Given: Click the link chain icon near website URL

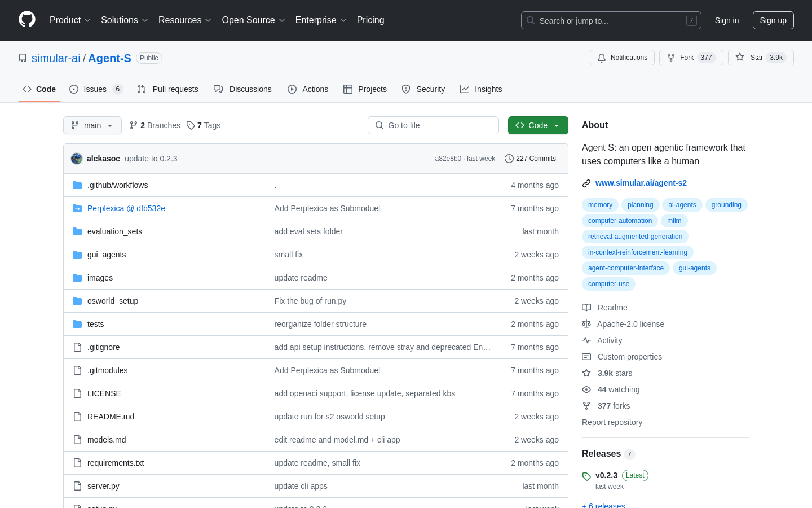Looking at the screenshot, I should coord(586,183).
